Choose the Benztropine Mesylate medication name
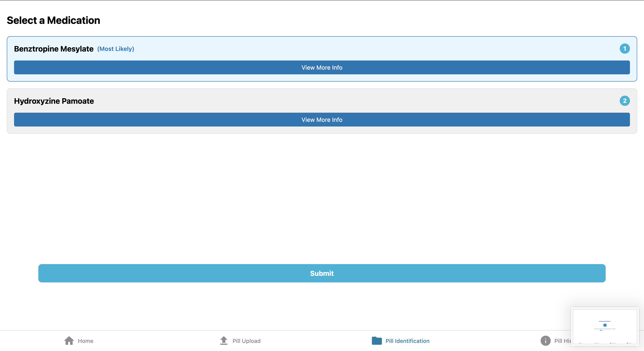The image size is (644, 351). point(54,49)
